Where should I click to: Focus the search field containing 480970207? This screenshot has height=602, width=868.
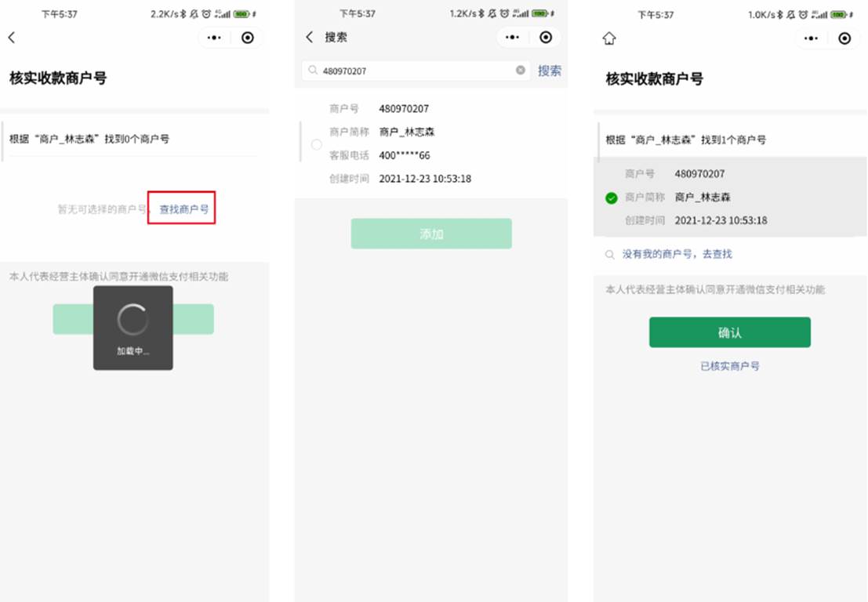point(416,71)
